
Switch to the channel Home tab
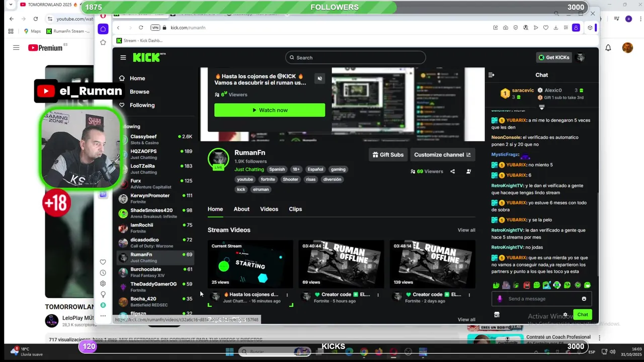pyautogui.click(x=215, y=209)
